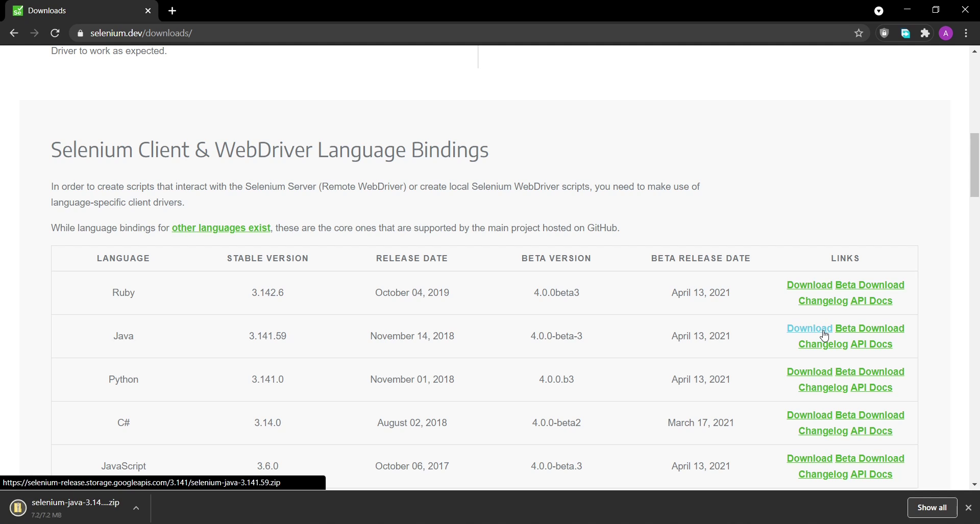The width and height of the screenshot is (980, 524).
Task: Minimize the Chrome window
Action: click(x=907, y=10)
